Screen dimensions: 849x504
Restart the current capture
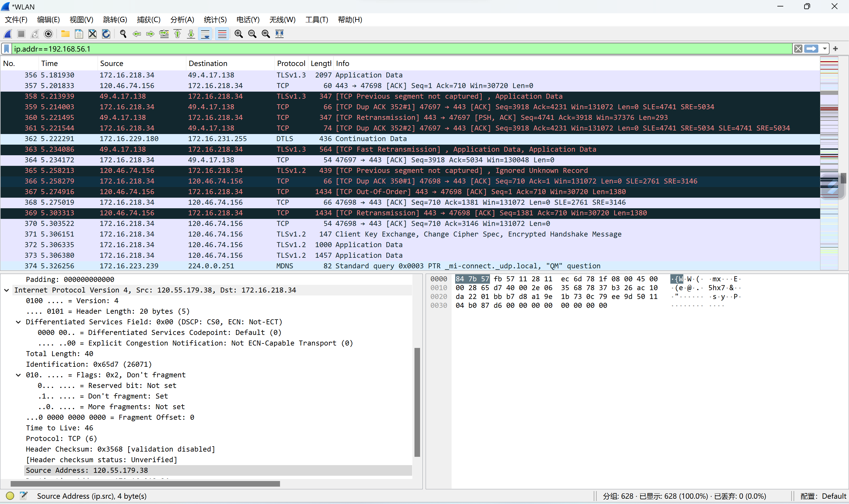[x=35, y=34]
